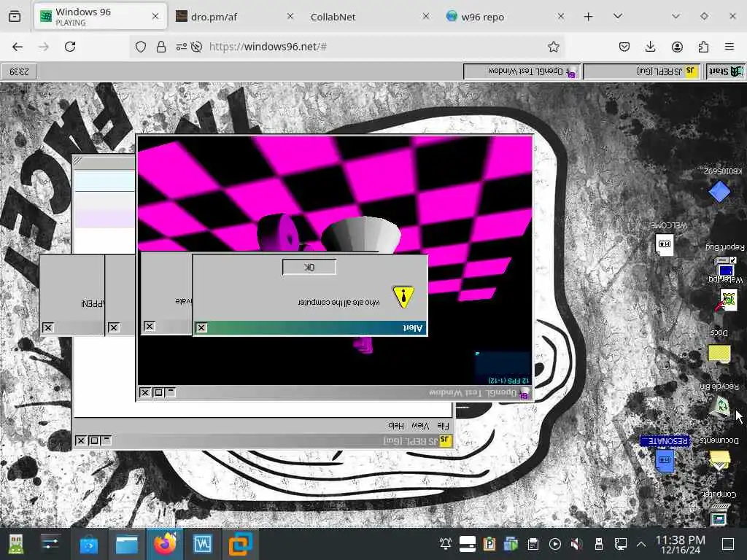Open the file manager icon in the OS taskbar

click(x=127, y=544)
